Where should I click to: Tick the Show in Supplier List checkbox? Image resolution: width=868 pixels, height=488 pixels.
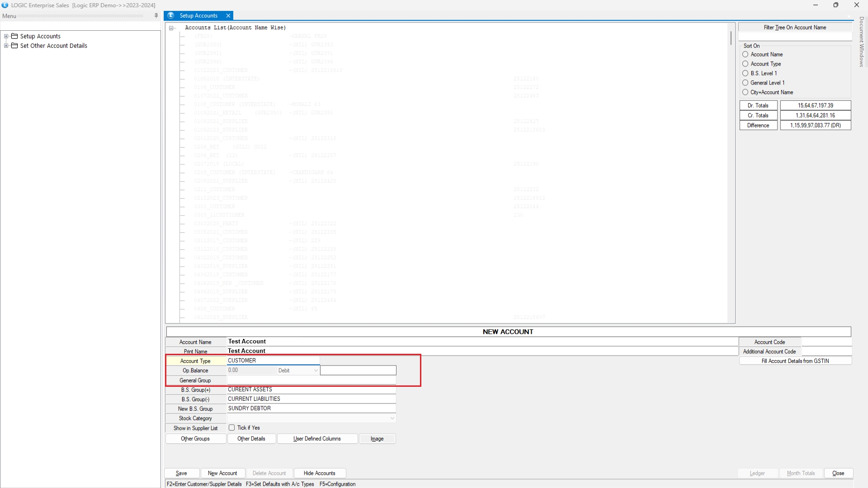point(231,427)
